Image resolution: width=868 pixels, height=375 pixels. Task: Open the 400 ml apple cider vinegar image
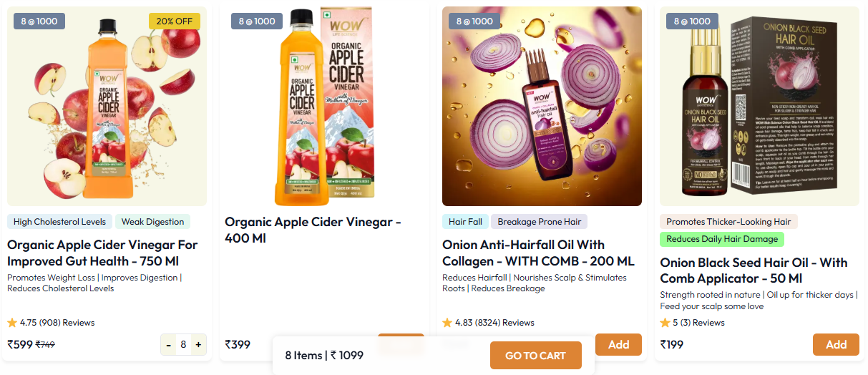click(324, 107)
